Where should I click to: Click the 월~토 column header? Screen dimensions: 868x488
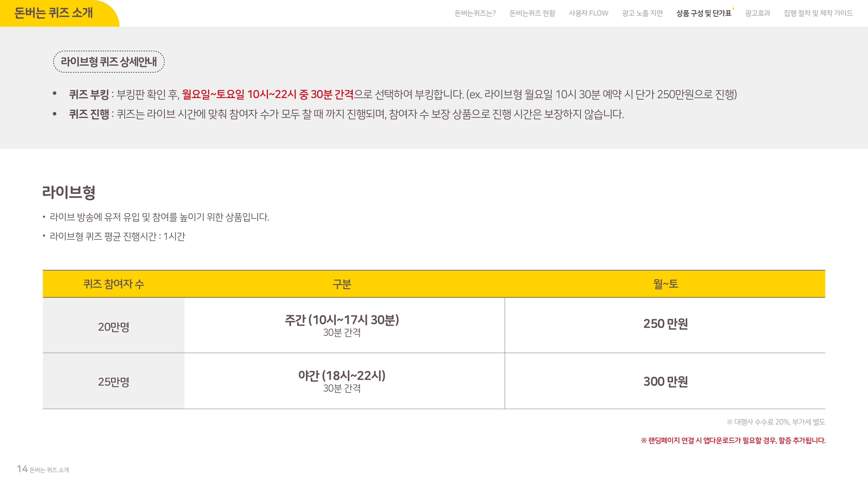[x=665, y=284]
